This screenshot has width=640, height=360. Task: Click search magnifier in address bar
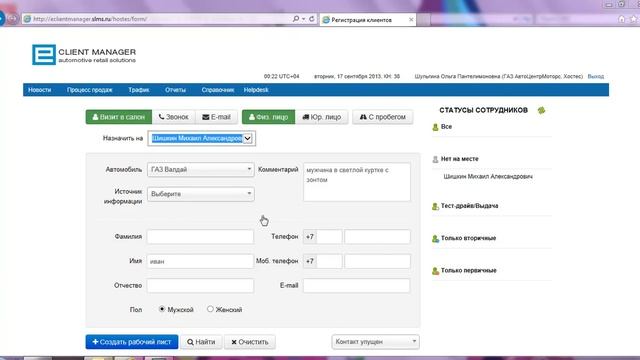296,19
